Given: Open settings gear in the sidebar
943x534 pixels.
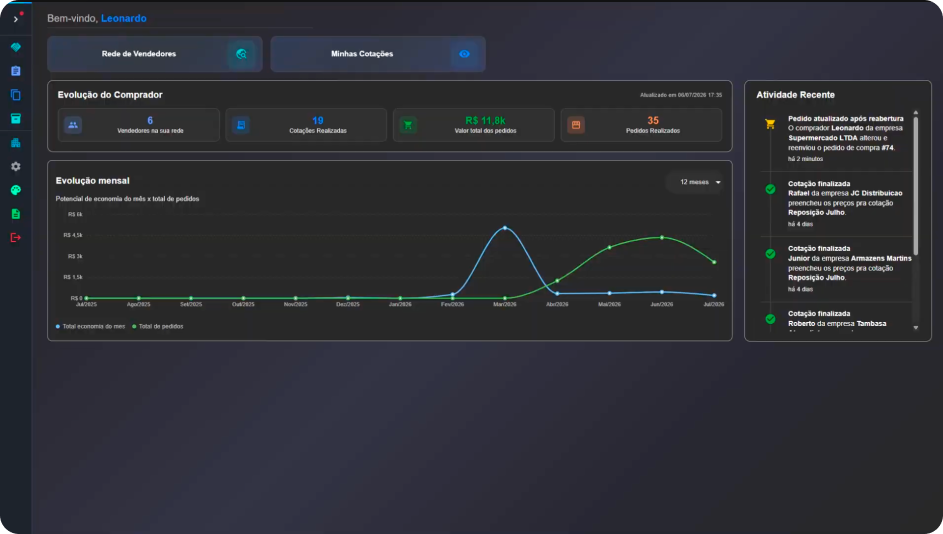Looking at the screenshot, I should point(16,167).
